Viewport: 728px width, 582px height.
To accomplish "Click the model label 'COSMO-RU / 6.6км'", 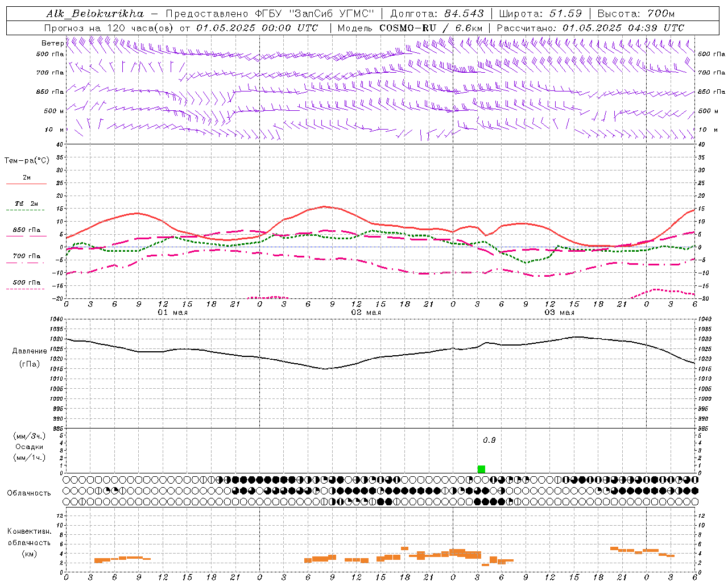I will [x=431, y=28].
